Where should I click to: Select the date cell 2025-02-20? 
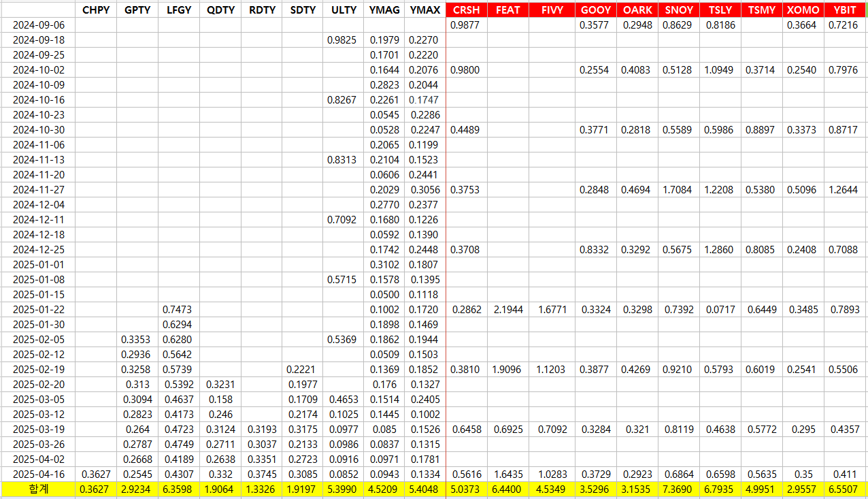[39, 384]
